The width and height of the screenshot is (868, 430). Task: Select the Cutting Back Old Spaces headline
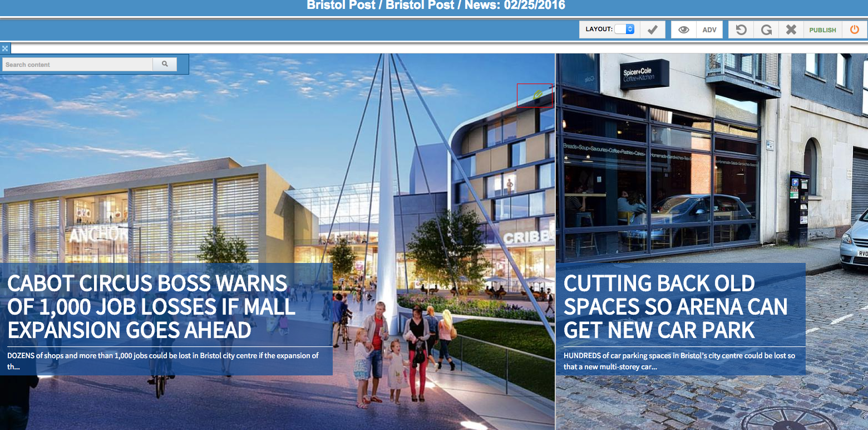click(x=675, y=306)
